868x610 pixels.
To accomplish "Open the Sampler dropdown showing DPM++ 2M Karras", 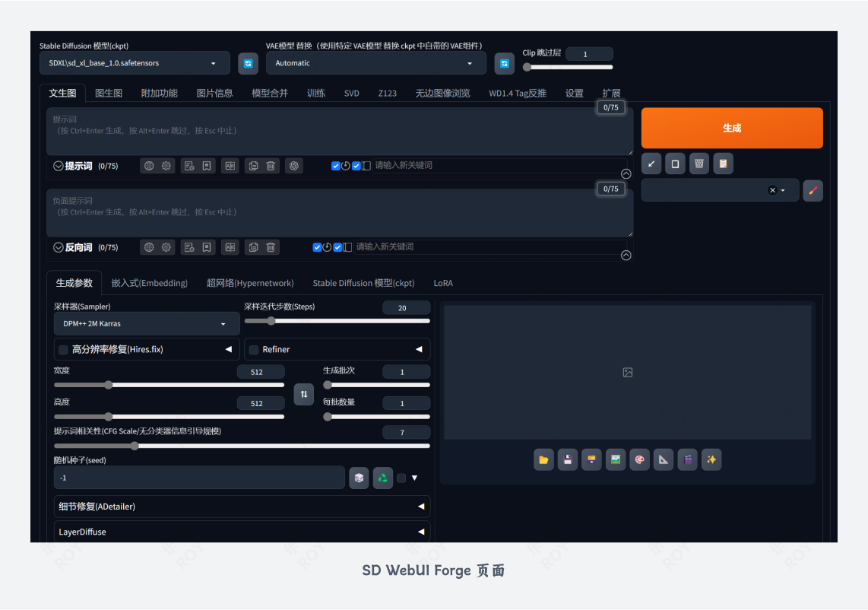I will 146,323.
